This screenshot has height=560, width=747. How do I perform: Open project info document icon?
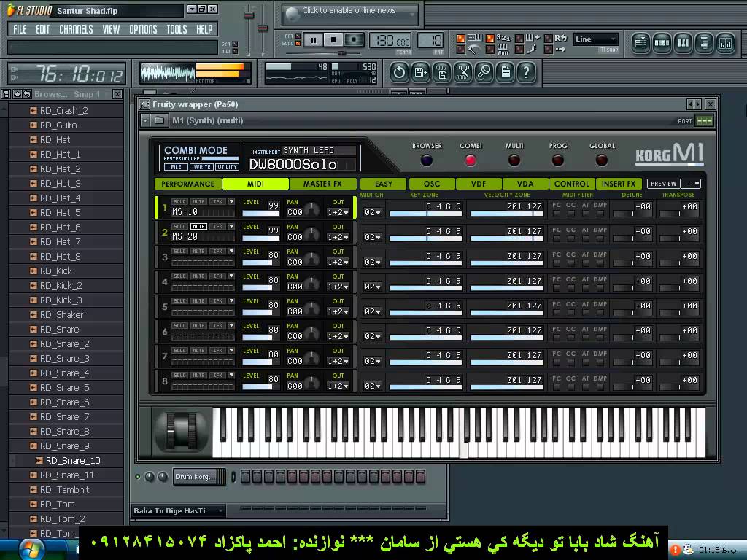point(506,73)
